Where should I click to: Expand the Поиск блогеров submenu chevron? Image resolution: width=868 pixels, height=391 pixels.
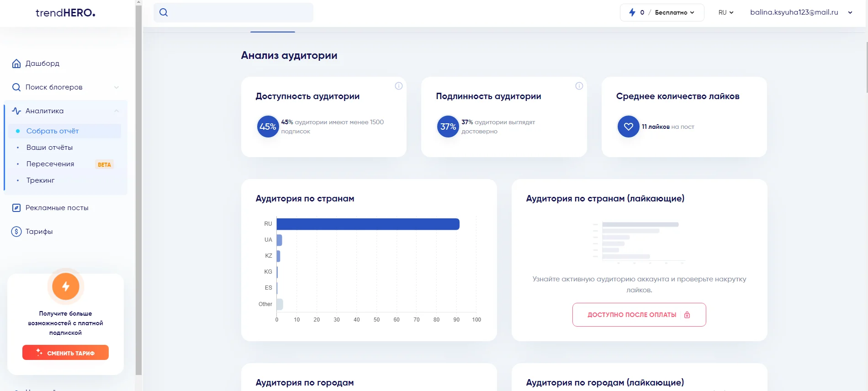[116, 87]
